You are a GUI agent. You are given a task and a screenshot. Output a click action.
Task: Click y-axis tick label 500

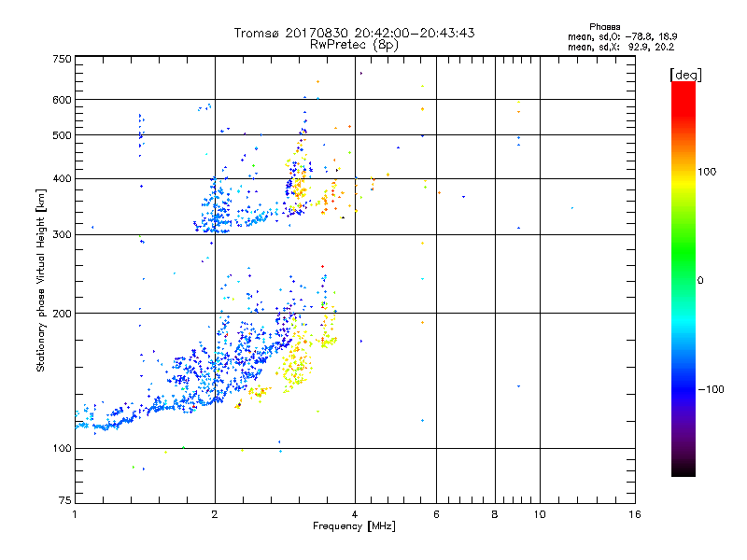(x=62, y=135)
